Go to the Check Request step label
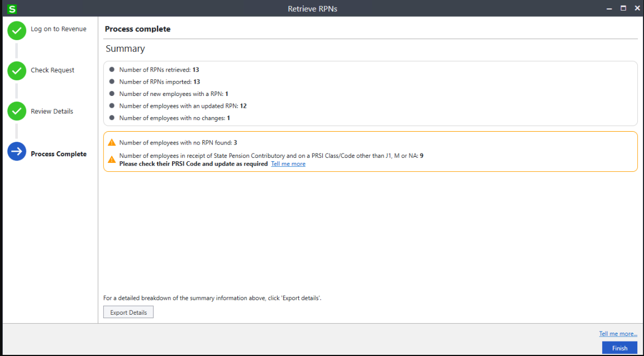The height and width of the screenshot is (356, 644). (x=53, y=70)
